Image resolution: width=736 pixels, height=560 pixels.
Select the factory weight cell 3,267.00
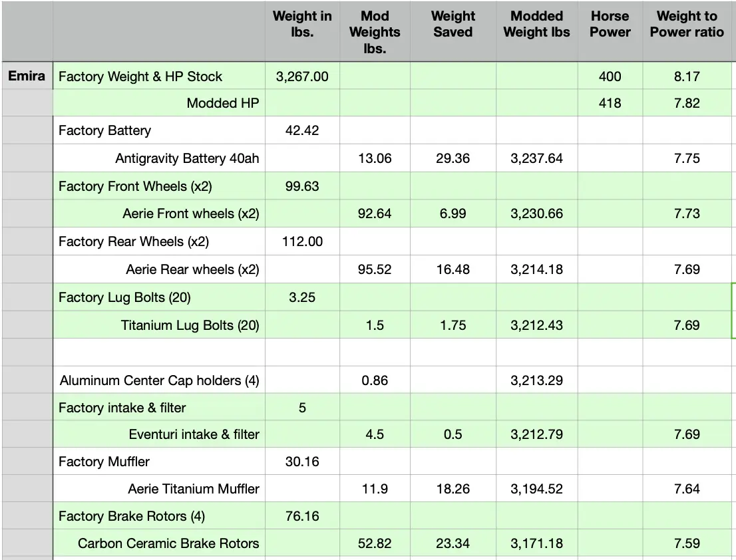coord(302,76)
